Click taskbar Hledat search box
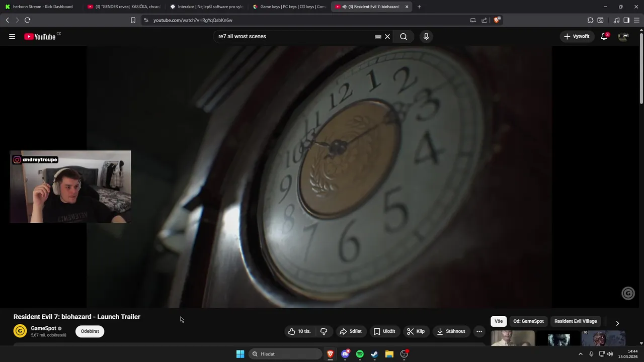Image resolution: width=644 pixels, height=362 pixels. click(285, 354)
